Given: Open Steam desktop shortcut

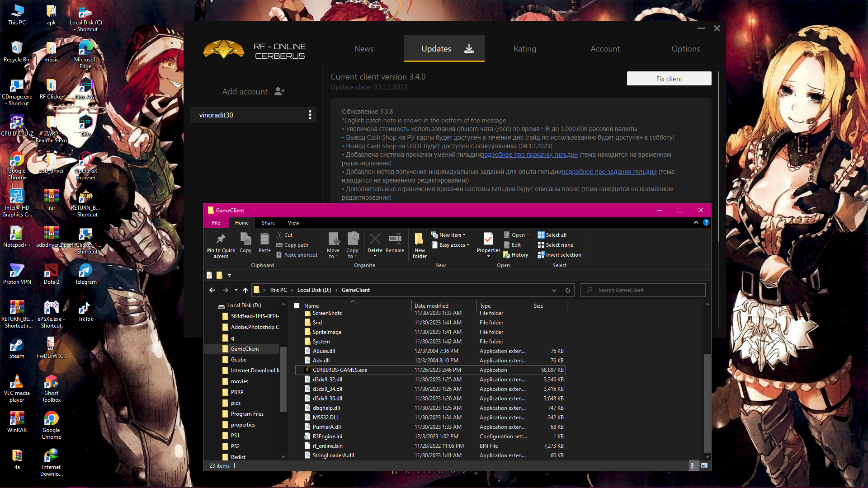Looking at the screenshot, I should [17, 348].
